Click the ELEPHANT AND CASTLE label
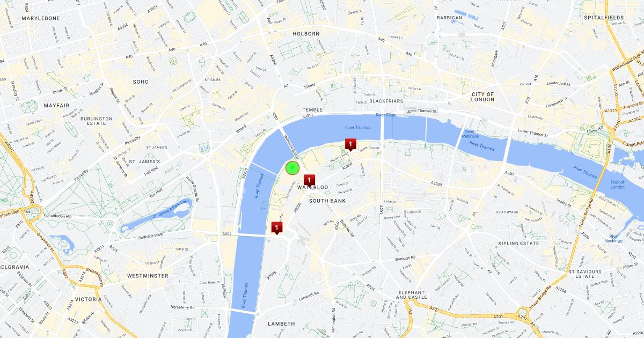Image resolution: width=644 pixels, height=338 pixels. point(412,295)
